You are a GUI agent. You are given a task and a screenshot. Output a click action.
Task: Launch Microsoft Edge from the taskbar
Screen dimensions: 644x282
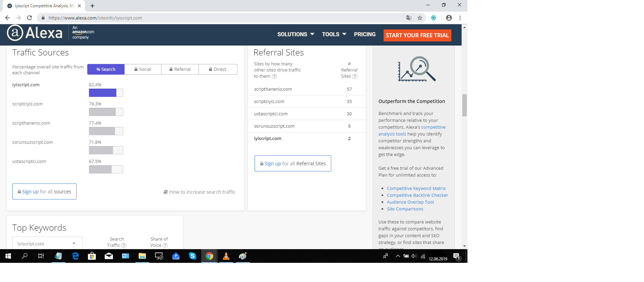(75, 256)
